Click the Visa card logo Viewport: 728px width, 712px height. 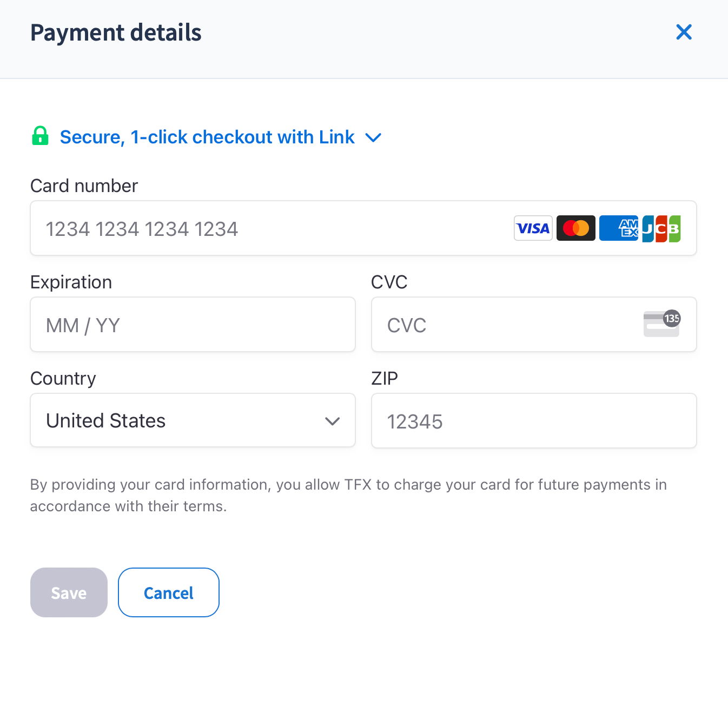533,228
